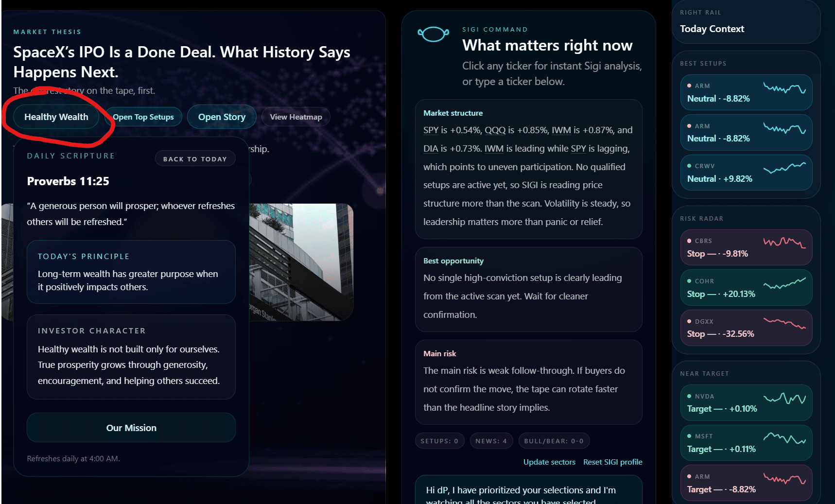This screenshot has height=504, width=835.
Task: Click the Open Story button
Action: click(x=222, y=117)
